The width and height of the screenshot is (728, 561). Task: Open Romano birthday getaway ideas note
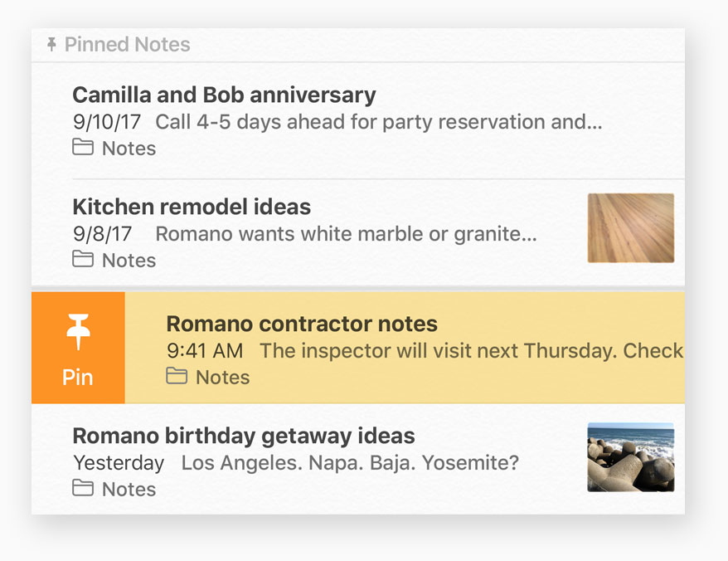(244, 436)
